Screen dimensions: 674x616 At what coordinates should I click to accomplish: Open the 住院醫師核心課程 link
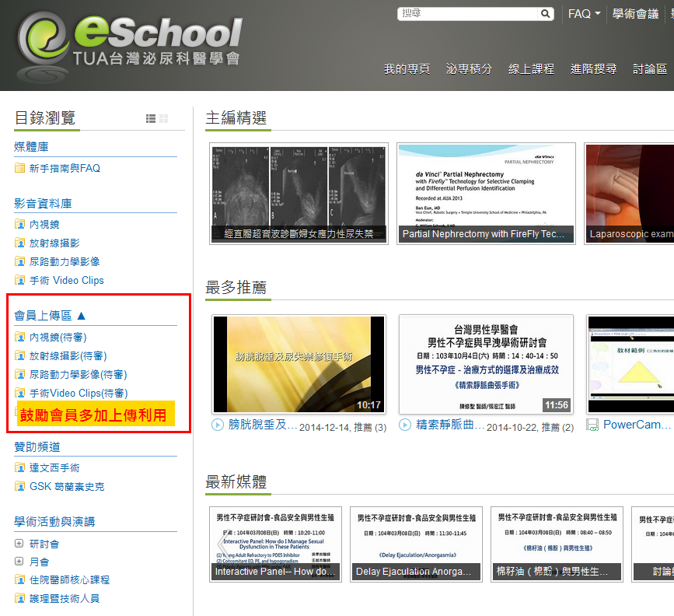pos(70,580)
